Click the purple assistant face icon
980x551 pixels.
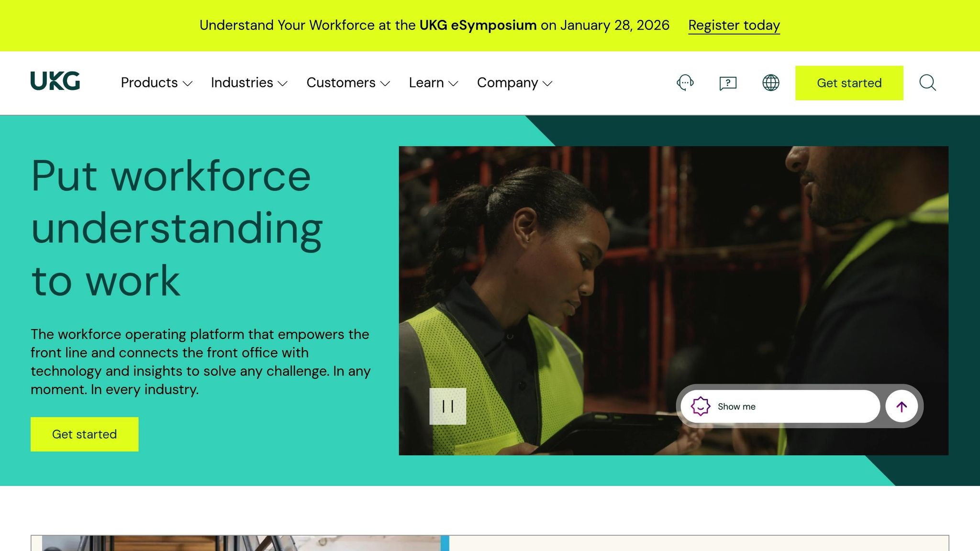click(700, 407)
